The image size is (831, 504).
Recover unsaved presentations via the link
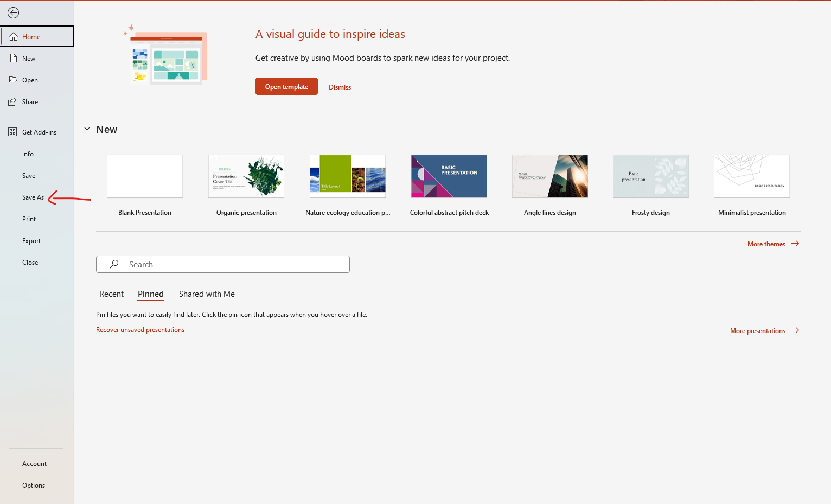[140, 329]
